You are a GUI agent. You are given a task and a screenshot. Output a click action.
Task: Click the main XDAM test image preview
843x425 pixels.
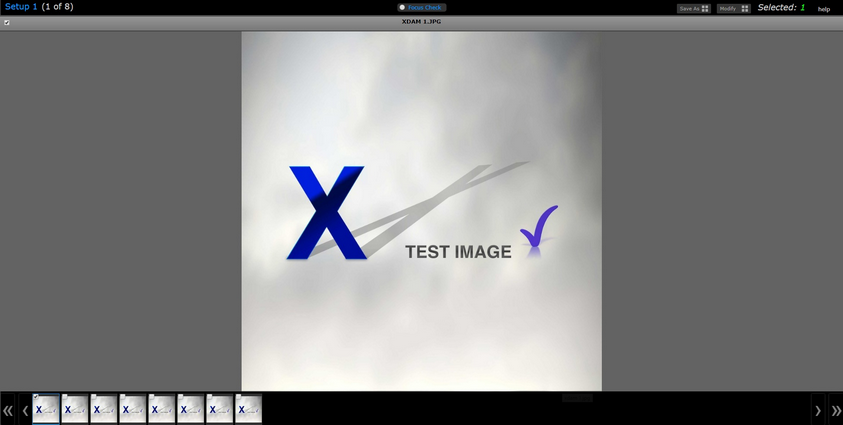421,211
